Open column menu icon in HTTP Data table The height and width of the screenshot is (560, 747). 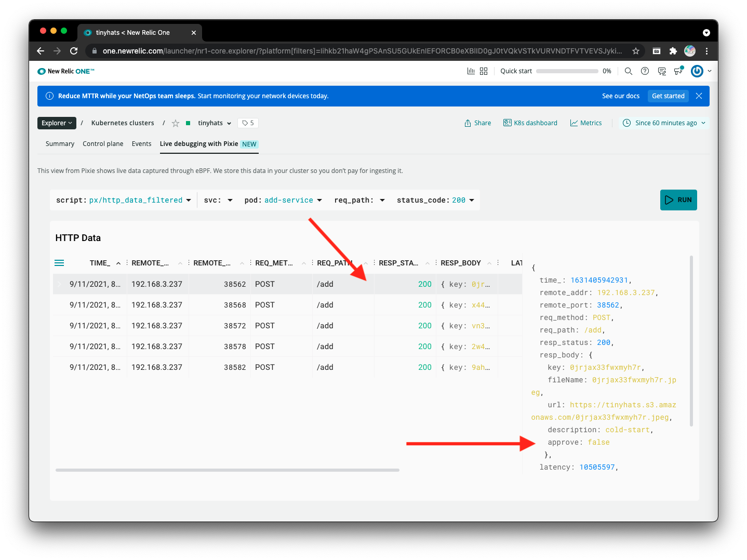pos(59,263)
